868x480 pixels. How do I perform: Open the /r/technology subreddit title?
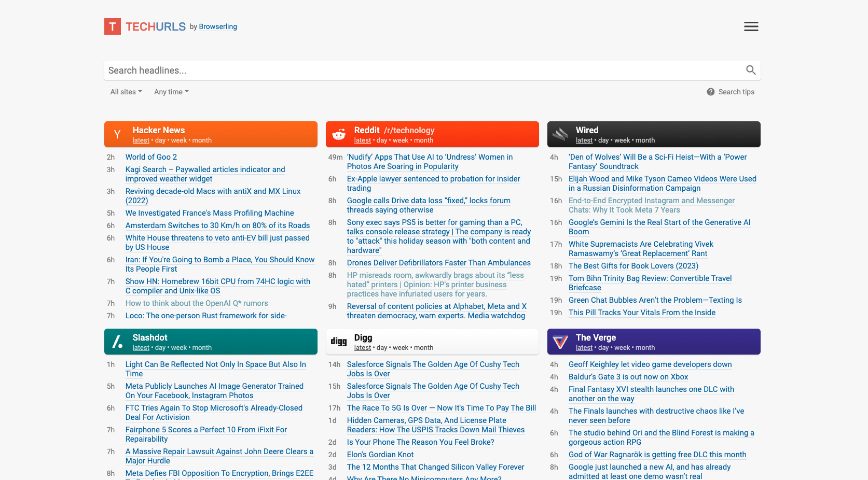tap(409, 130)
